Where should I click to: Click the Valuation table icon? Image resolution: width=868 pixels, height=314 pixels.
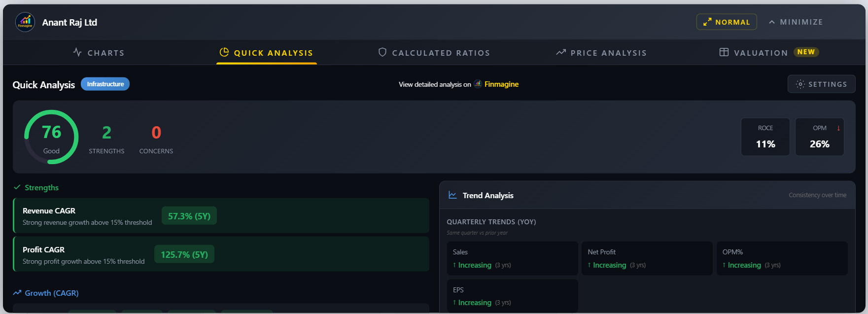click(x=724, y=52)
